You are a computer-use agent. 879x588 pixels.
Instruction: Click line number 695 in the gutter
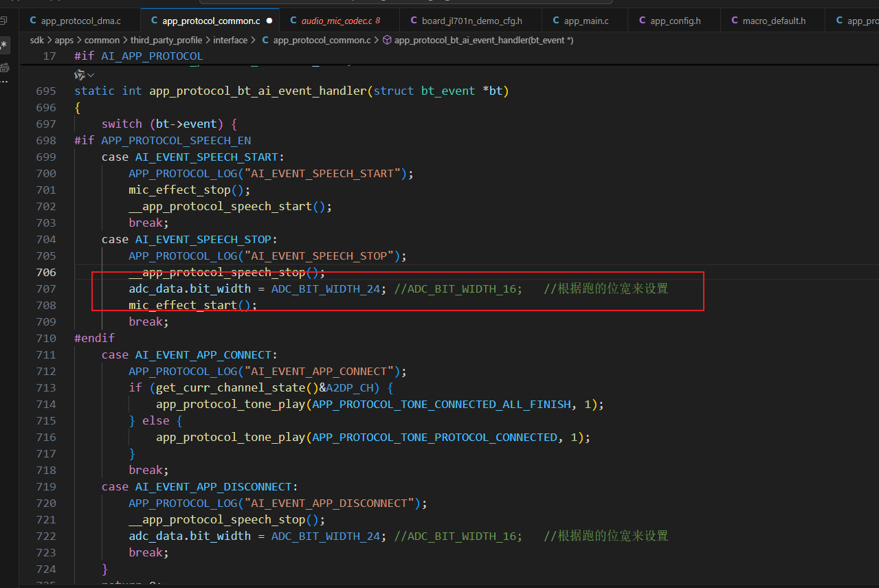point(46,91)
